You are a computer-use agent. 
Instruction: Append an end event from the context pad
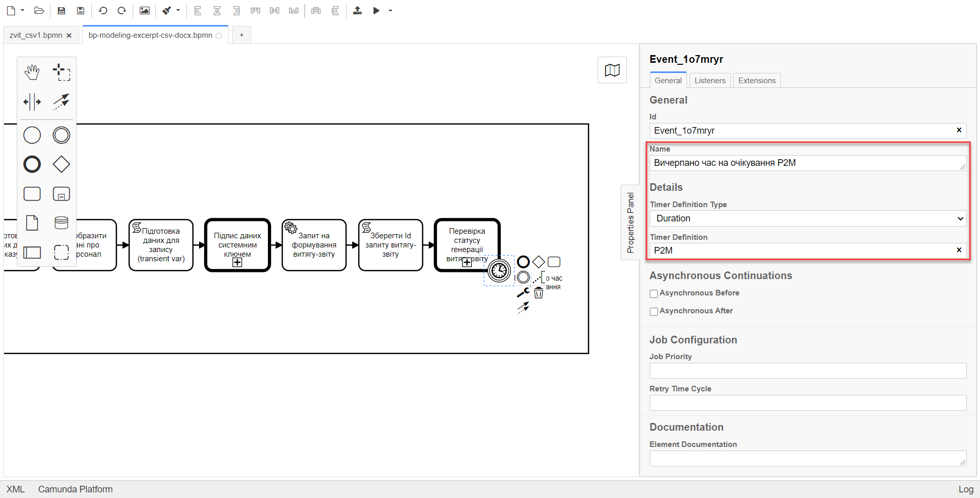pyautogui.click(x=523, y=262)
